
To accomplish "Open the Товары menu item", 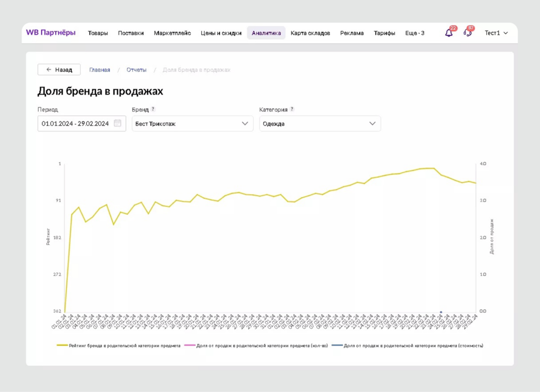I will (98, 33).
